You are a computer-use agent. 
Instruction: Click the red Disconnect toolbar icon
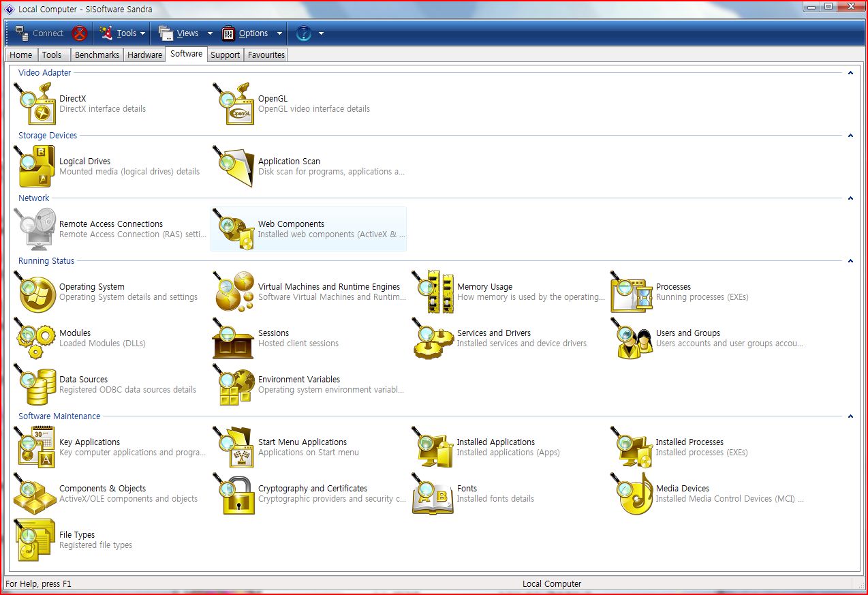tap(80, 33)
